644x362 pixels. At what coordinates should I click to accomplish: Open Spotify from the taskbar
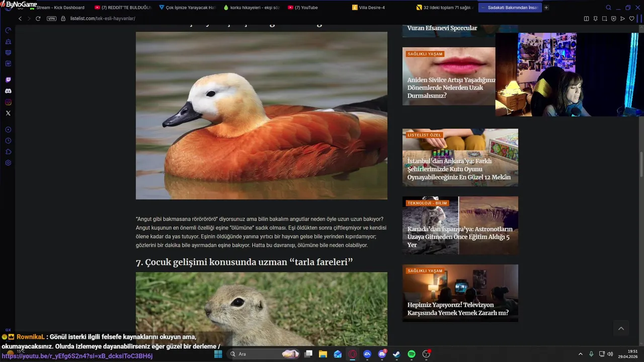pyautogui.click(x=411, y=354)
